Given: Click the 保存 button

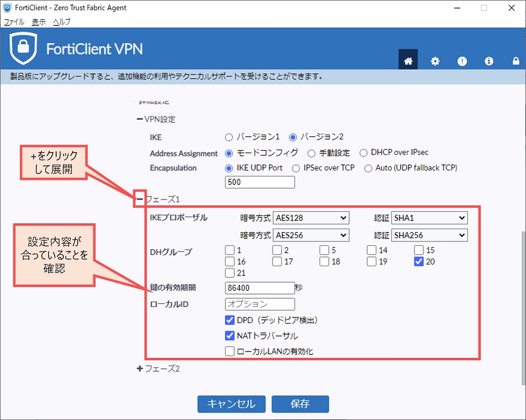Looking at the screenshot, I should [300, 404].
